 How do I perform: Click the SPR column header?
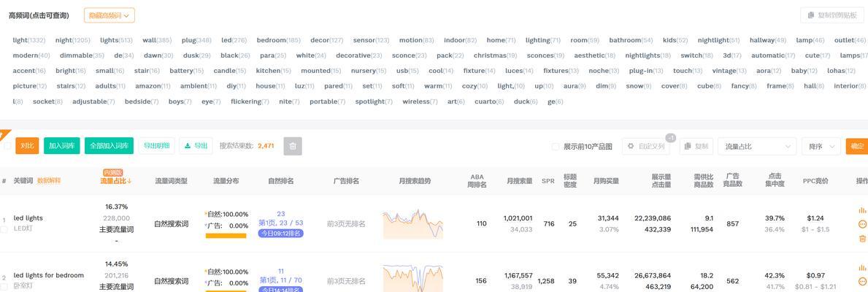(x=548, y=181)
